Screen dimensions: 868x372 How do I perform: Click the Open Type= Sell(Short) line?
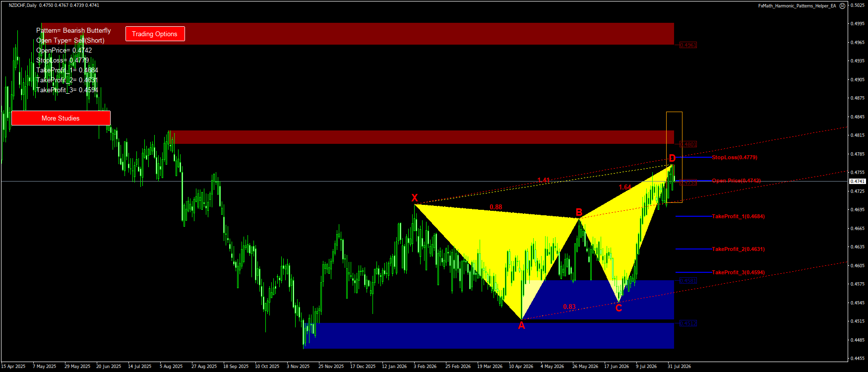pyautogui.click(x=70, y=40)
